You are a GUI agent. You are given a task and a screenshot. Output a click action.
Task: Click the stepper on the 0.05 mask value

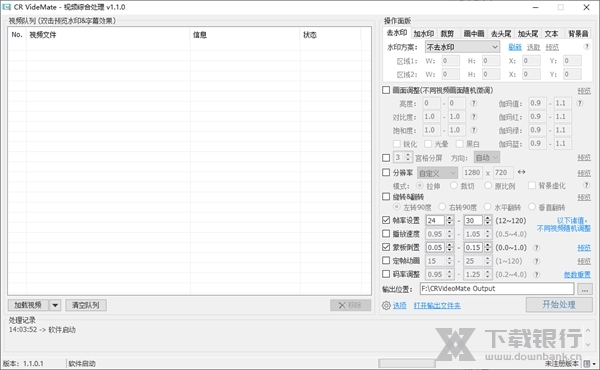[x=450, y=248]
